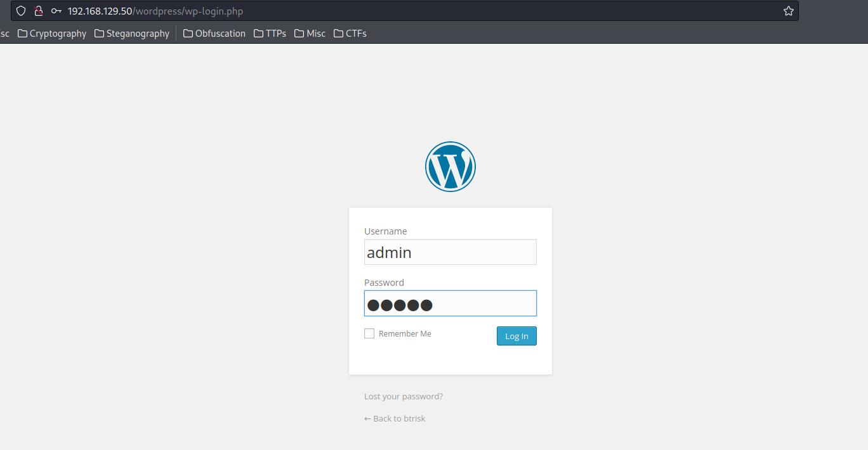Click the saved-password key icon
868x450 pixels.
56,11
